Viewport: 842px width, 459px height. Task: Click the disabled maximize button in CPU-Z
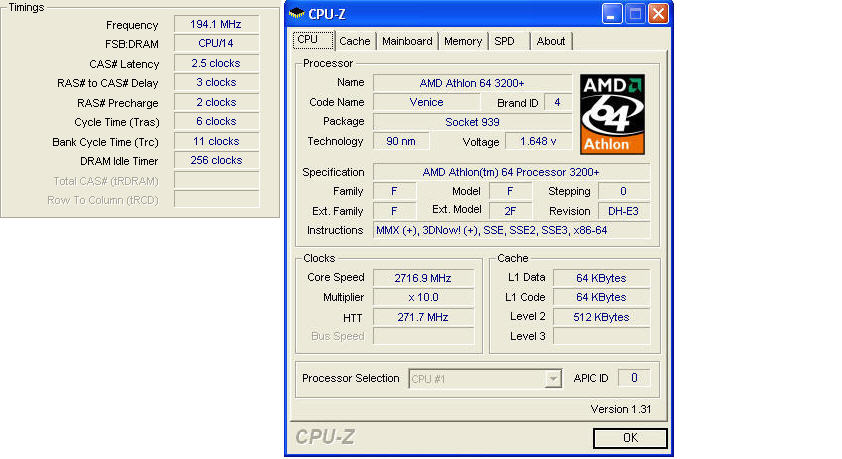[635, 13]
